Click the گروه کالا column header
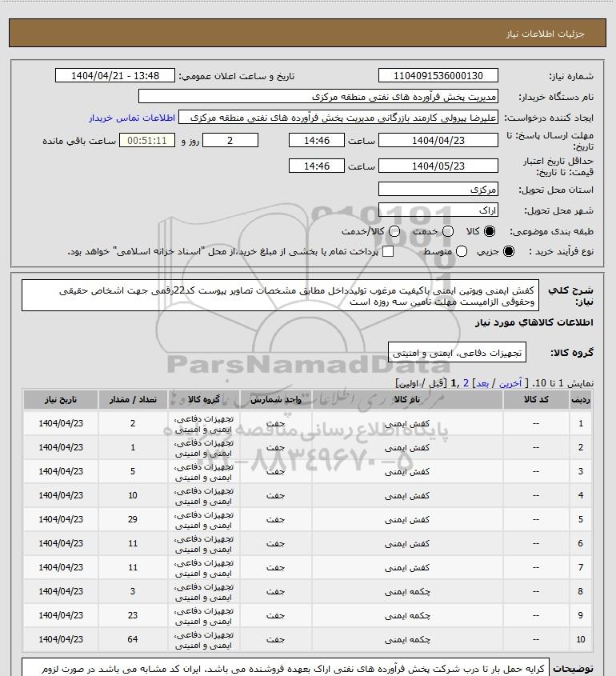The height and width of the screenshot is (676, 616). click(204, 400)
